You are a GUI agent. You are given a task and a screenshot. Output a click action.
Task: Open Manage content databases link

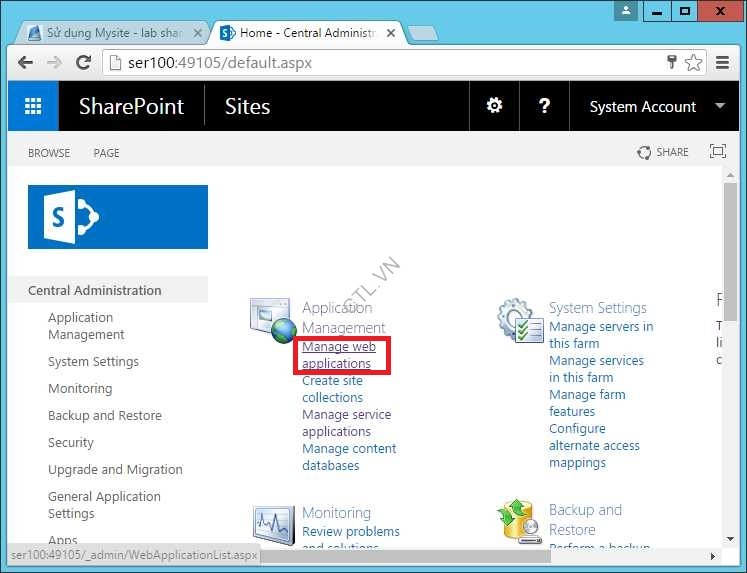[x=349, y=457]
